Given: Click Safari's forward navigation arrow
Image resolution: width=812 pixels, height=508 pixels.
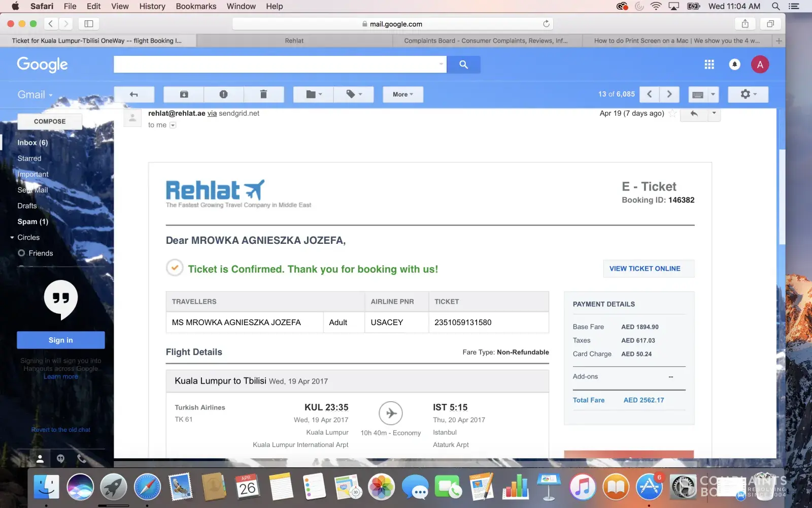Looking at the screenshot, I should [65, 23].
